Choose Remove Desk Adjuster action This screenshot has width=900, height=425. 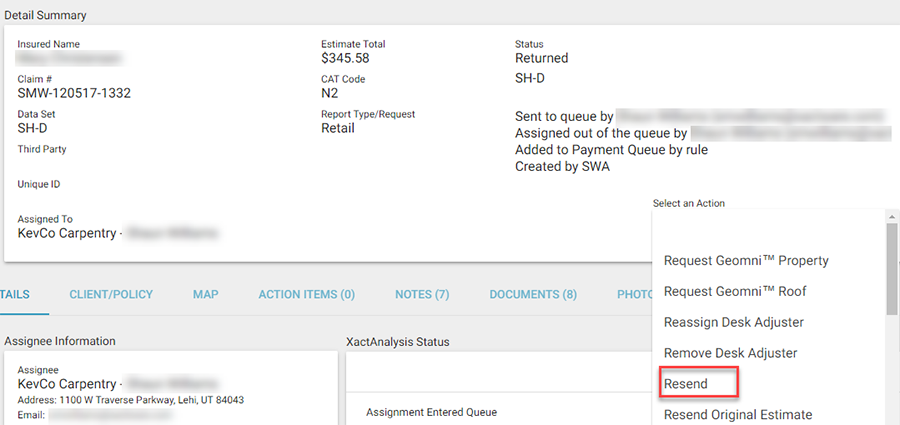[x=730, y=353]
